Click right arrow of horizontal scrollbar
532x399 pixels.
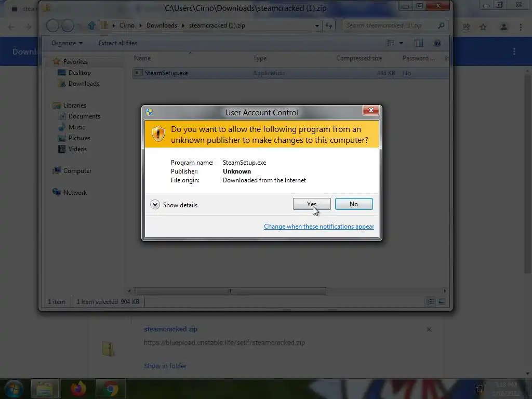pyautogui.click(x=445, y=291)
